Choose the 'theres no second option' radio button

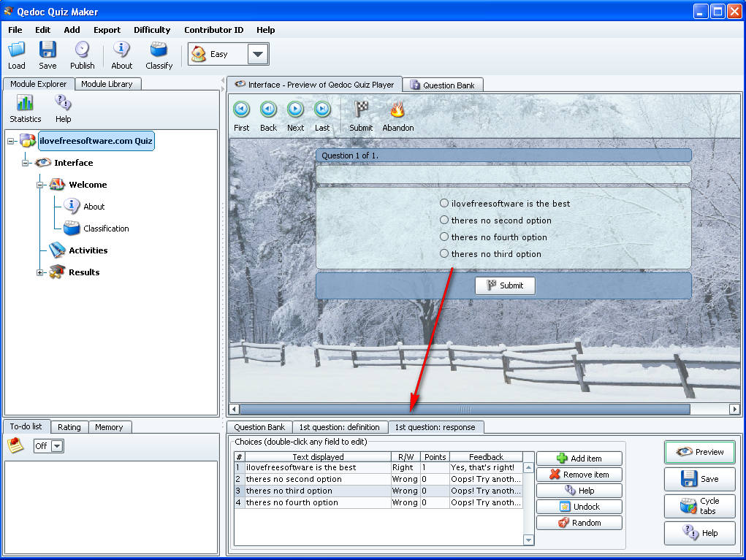[444, 220]
